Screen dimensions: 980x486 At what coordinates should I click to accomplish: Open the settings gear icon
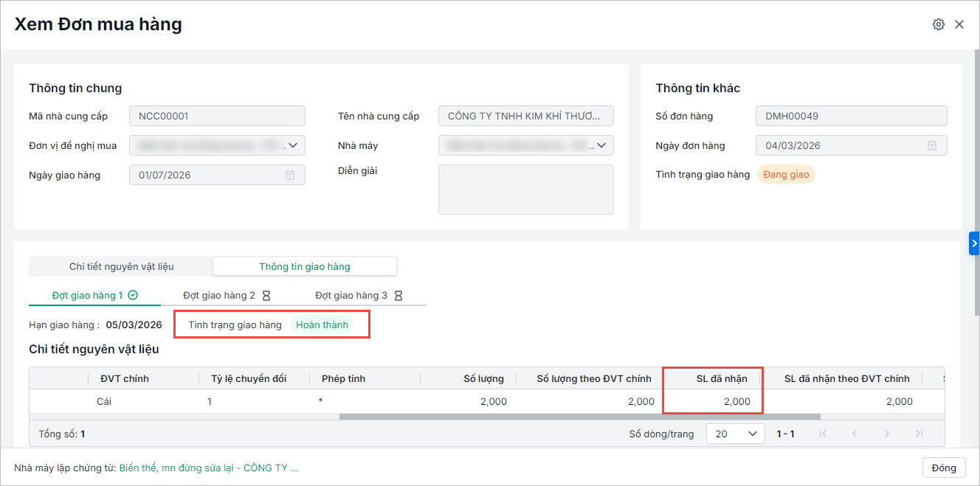(x=938, y=24)
